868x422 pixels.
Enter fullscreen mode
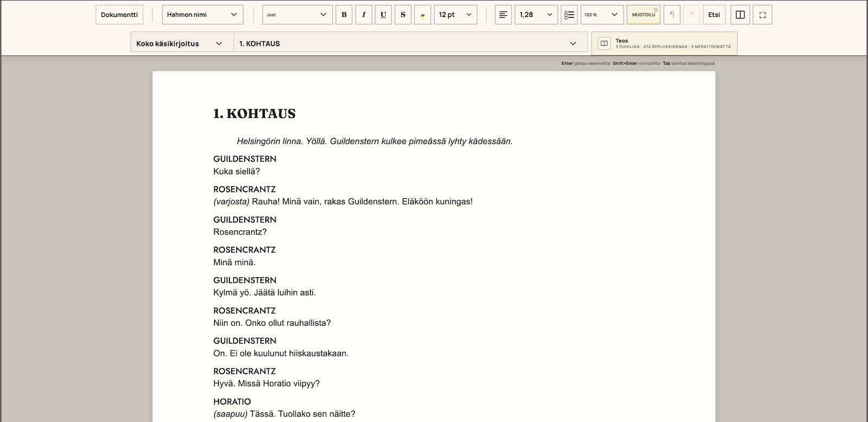(x=762, y=15)
